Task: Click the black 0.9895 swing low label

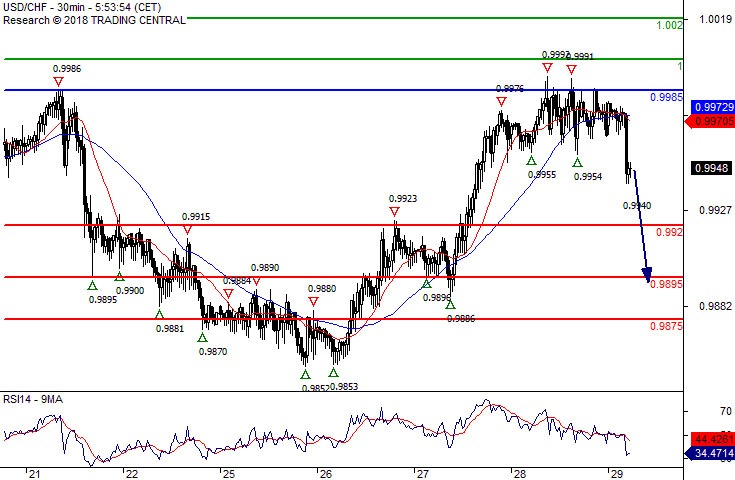Action: (103, 299)
